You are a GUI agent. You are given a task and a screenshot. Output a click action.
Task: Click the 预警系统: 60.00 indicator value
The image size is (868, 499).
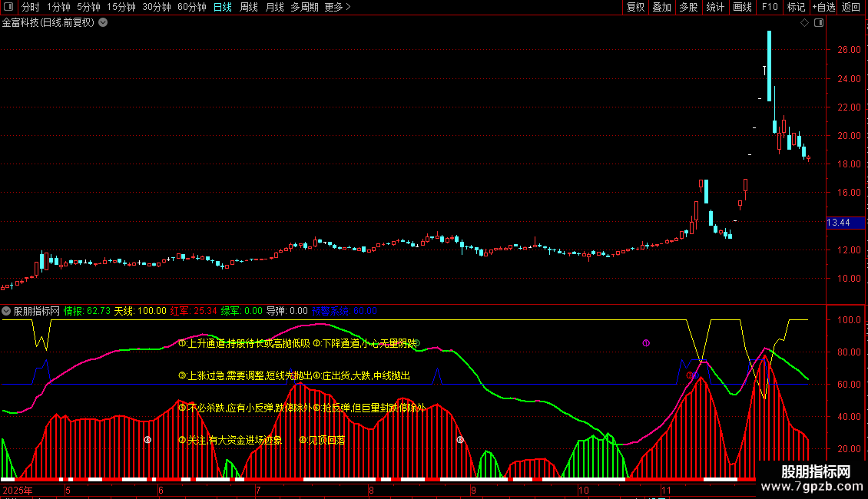344,311
